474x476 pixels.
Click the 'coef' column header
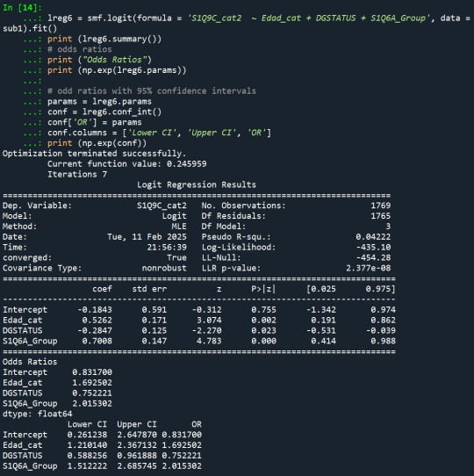[x=102, y=289]
